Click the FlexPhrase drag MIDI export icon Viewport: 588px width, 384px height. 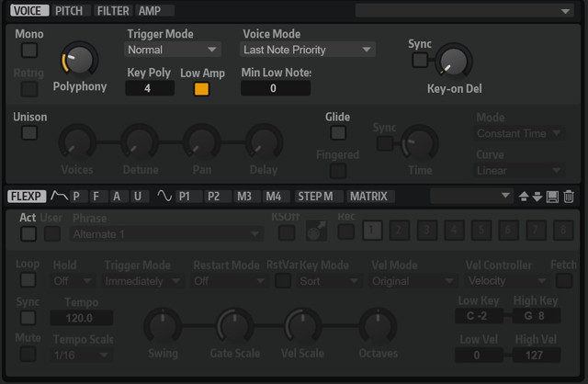point(316,231)
